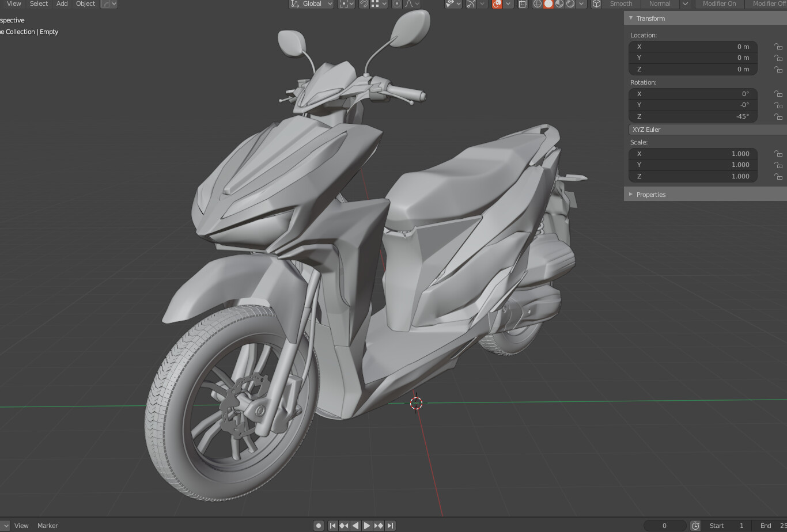Image resolution: width=787 pixels, height=532 pixels.
Task: Switch to material preview shading
Action: click(559, 3)
